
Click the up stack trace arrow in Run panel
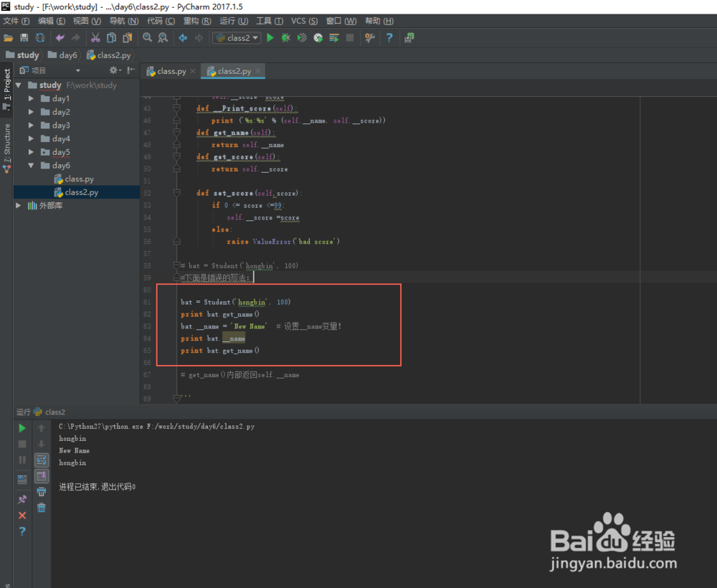(x=41, y=428)
